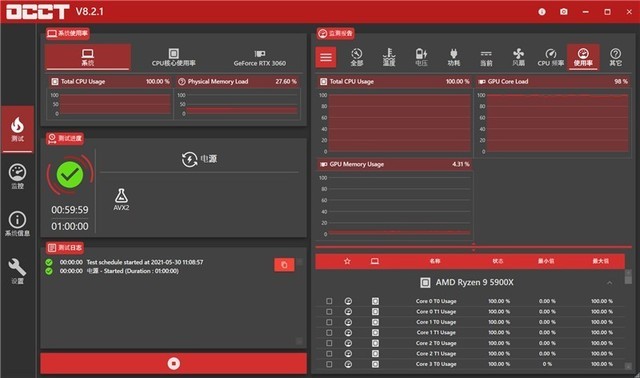The image size is (640, 378).
Task: Take a screenshot with the camera icon
Action: point(564,12)
